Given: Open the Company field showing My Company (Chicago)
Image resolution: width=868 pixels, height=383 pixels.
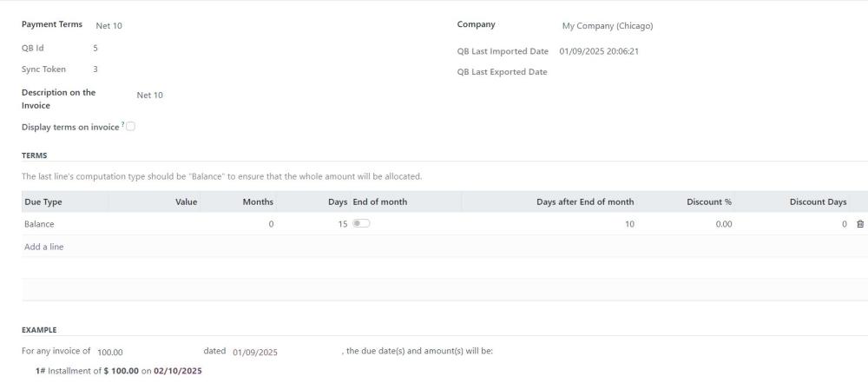Looking at the screenshot, I should click(608, 26).
